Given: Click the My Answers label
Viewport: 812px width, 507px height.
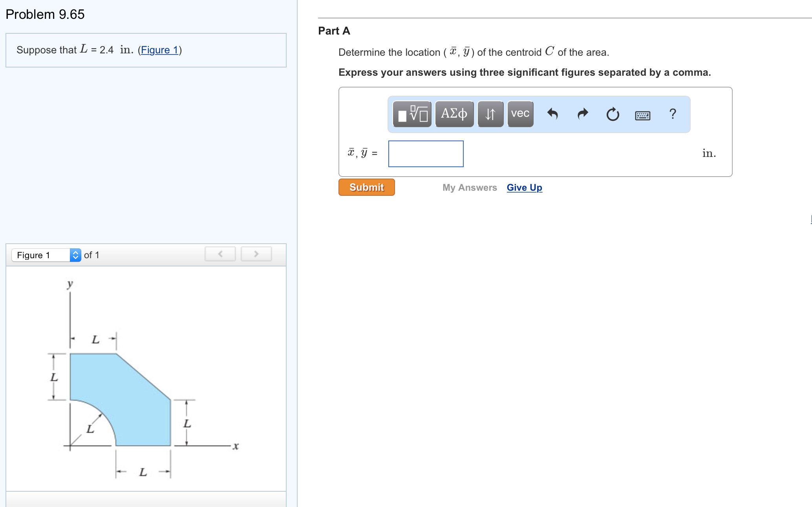Looking at the screenshot, I should point(470,188).
